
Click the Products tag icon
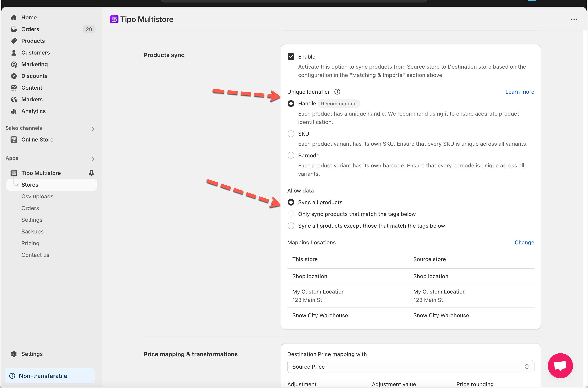(14, 41)
